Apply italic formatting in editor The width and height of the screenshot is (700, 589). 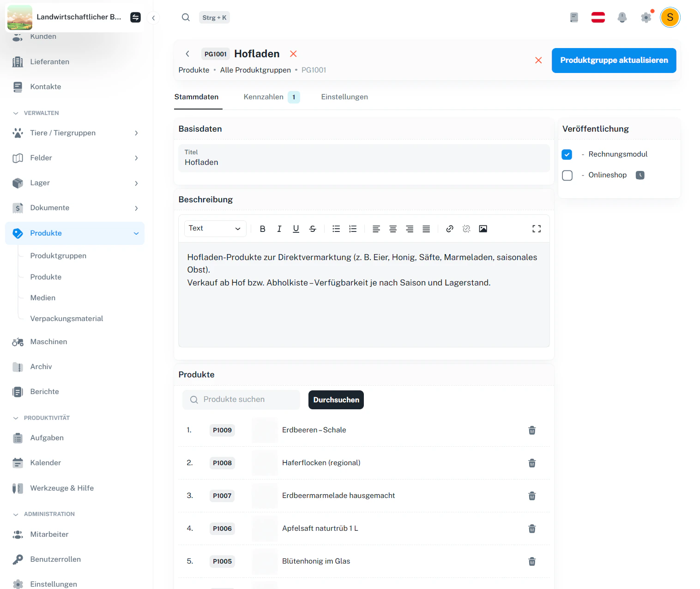pos(279,229)
